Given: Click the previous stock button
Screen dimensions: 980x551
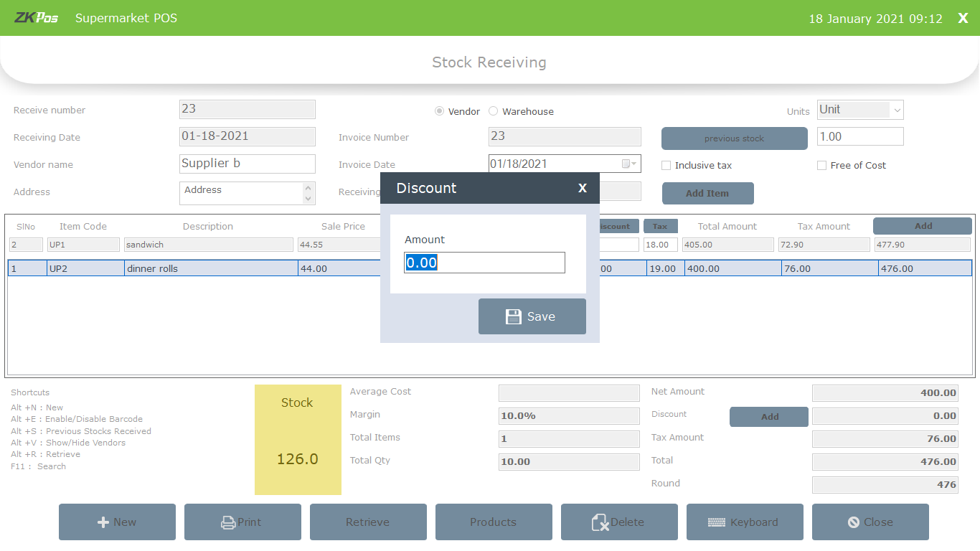Looking at the screenshot, I should click(x=735, y=138).
